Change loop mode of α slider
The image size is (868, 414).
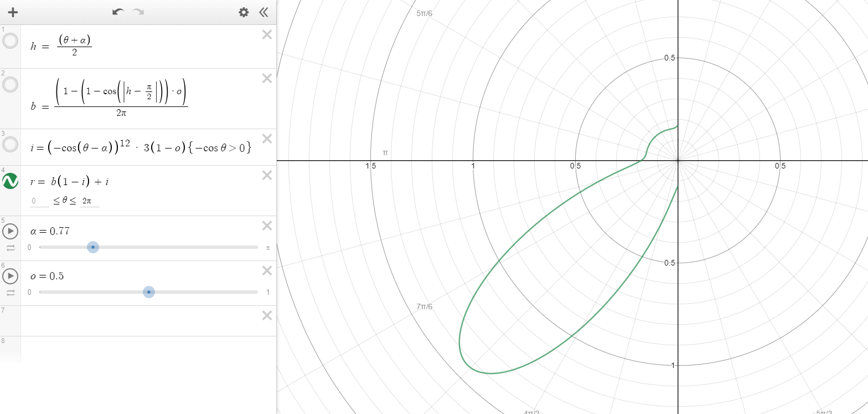(11, 248)
